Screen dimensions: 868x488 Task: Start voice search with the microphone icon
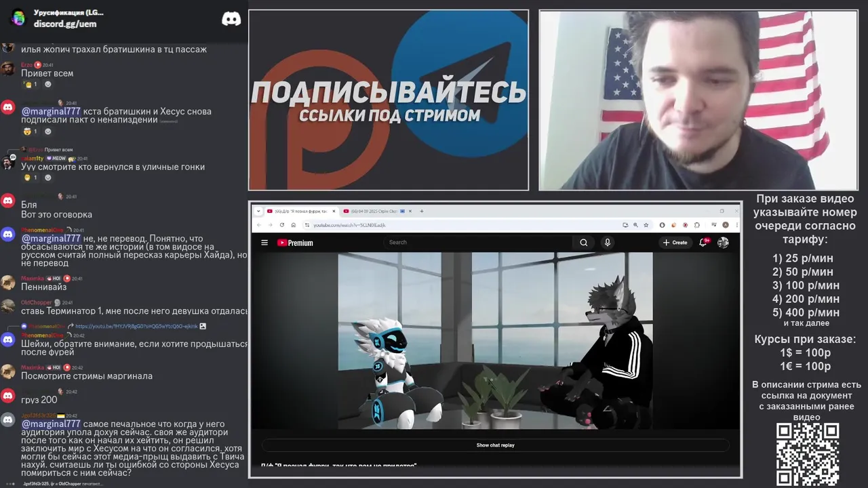click(x=608, y=243)
